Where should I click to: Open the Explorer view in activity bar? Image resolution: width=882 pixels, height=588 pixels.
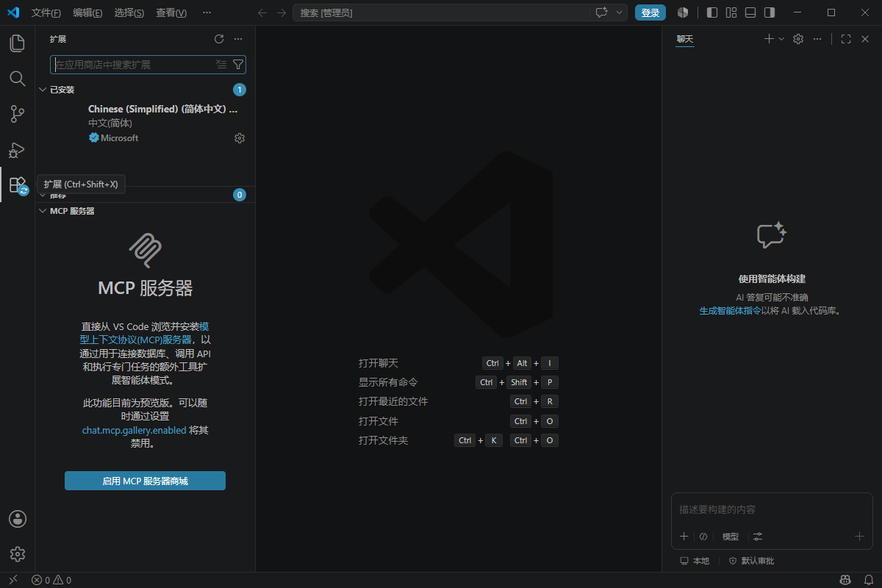(x=17, y=43)
